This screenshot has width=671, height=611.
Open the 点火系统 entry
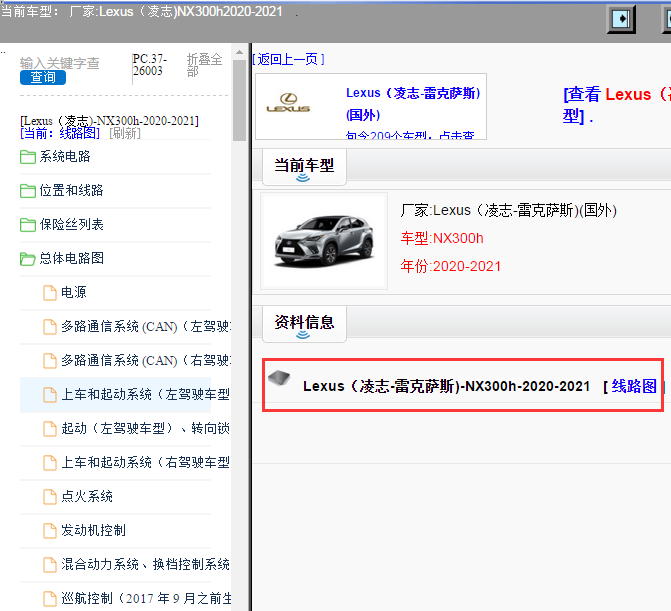87,496
